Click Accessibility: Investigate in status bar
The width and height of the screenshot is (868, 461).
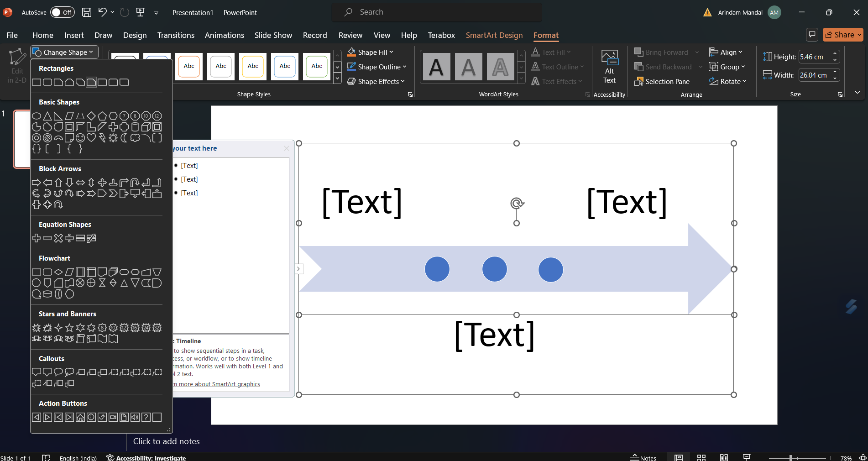coord(146,457)
